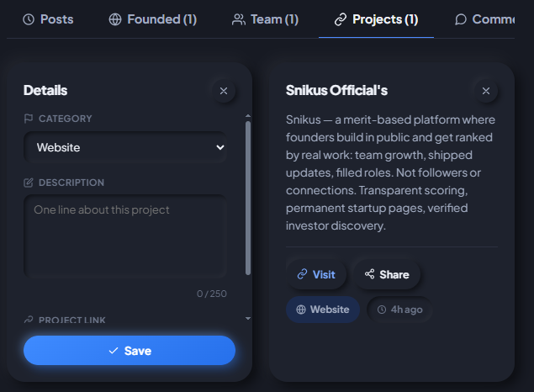Image resolution: width=534 pixels, height=392 pixels.
Task: Switch to the Posts tab
Action: [x=48, y=19]
